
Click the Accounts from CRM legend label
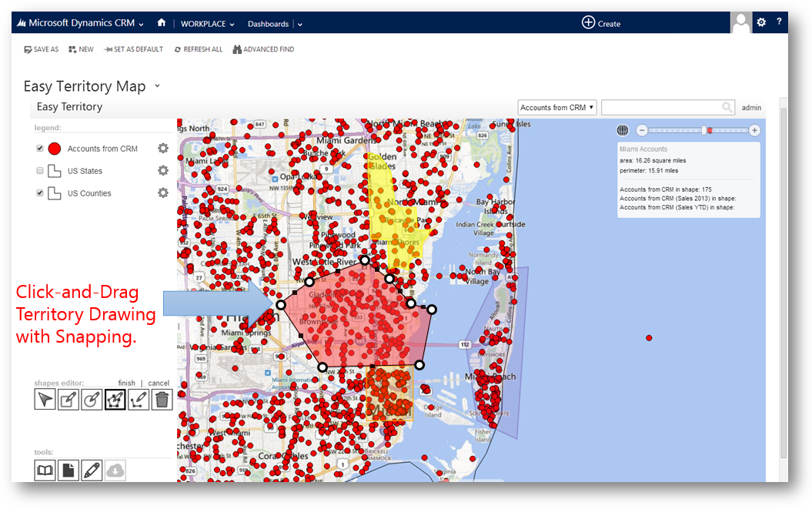coord(102,149)
